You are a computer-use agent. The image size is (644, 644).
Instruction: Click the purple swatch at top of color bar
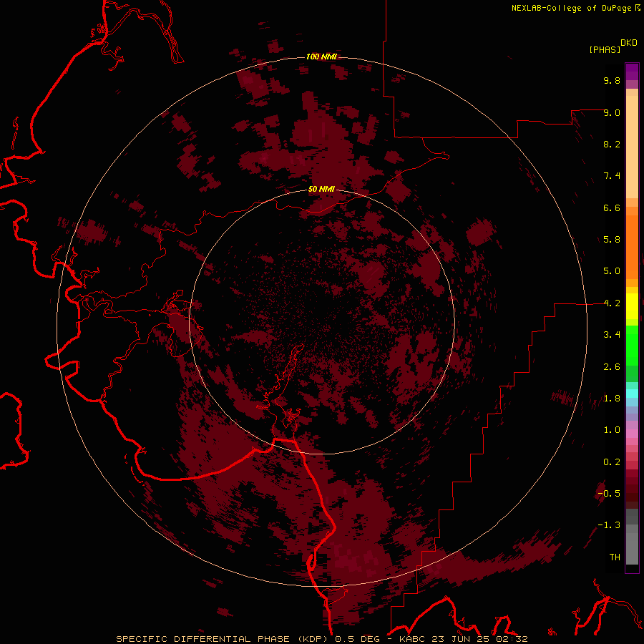(632, 72)
